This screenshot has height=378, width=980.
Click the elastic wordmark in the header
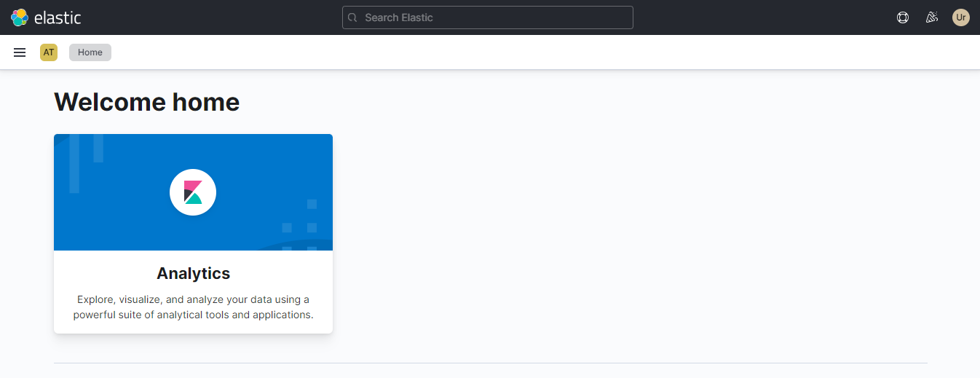pos(58,17)
